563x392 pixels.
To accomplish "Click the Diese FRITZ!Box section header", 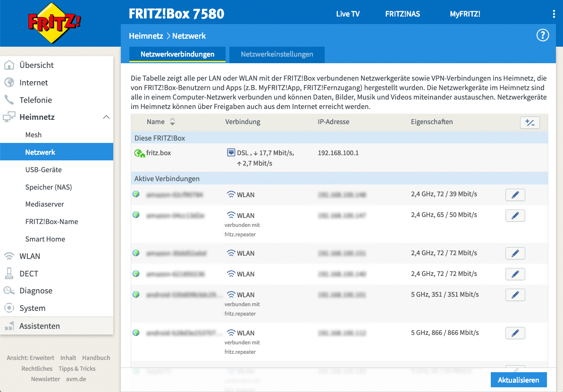I will click(339, 138).
